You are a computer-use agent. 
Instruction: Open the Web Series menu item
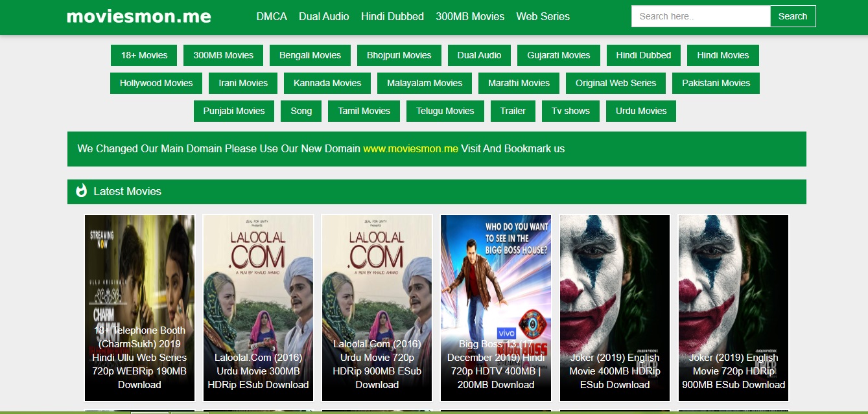pyautogui.click(x=543, y=16)
